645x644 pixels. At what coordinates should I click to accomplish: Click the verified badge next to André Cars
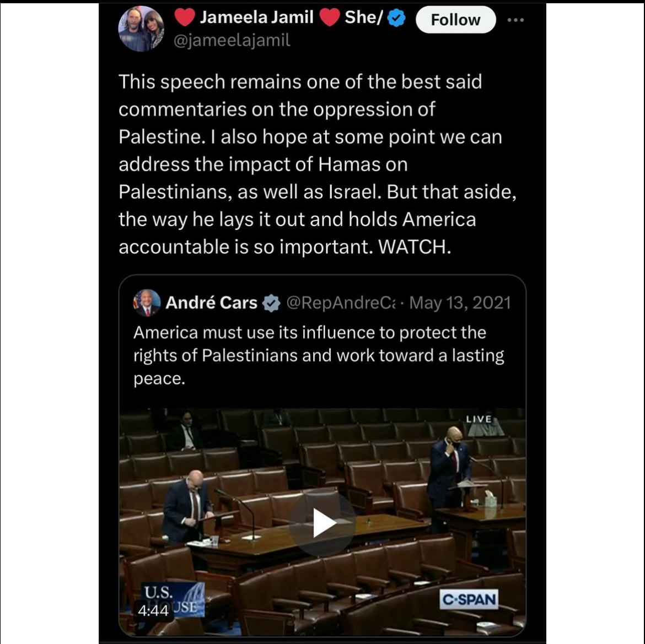(x=271, y=304)
